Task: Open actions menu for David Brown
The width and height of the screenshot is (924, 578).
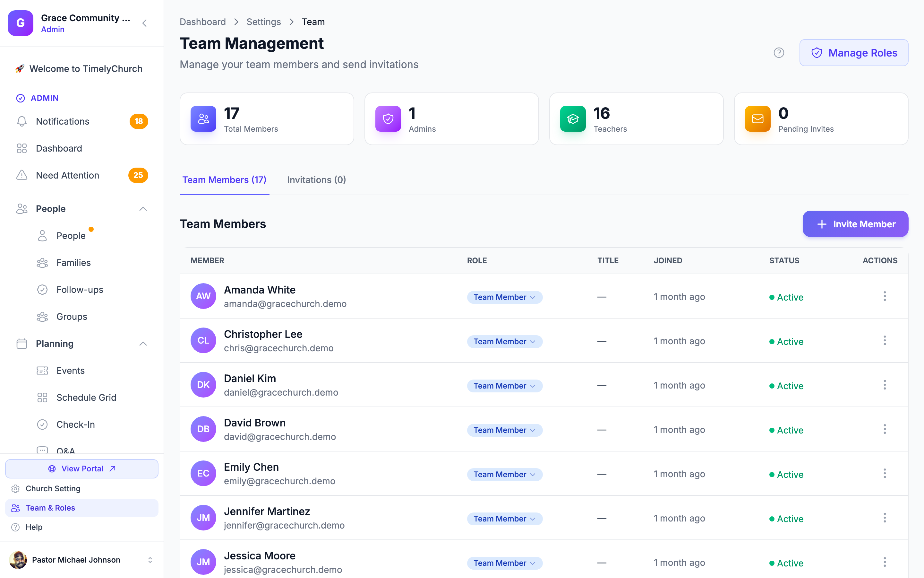Action: [885, 429]
